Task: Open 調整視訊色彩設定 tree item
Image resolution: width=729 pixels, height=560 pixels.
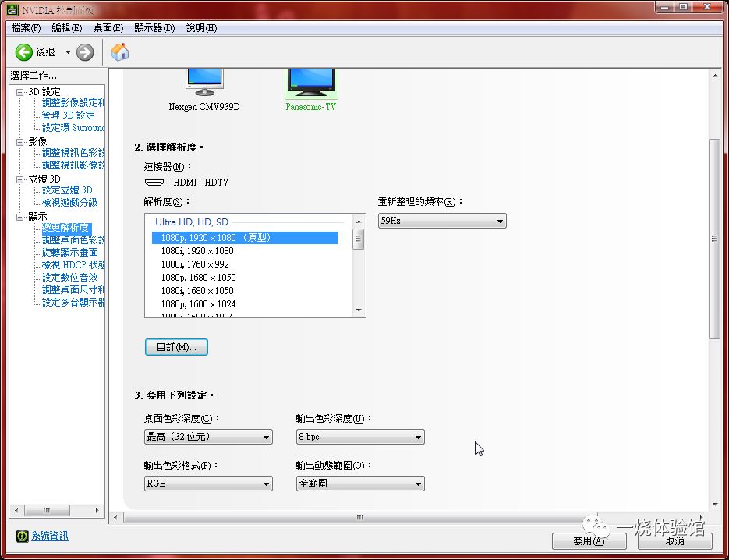Action: 73,153
